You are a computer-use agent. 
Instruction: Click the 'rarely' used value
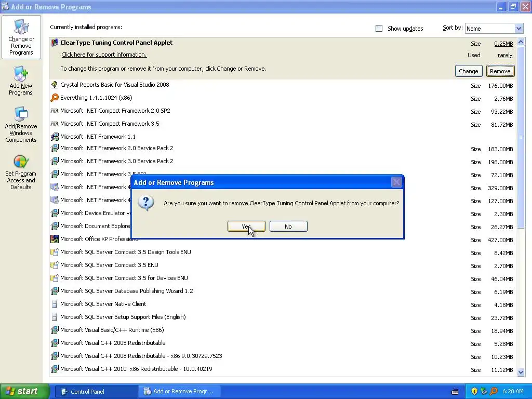tap(505, 55)
